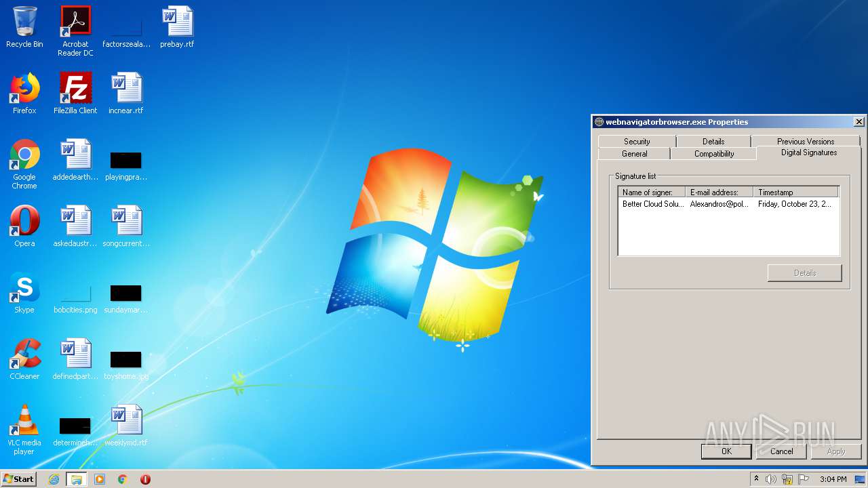Open Opera browser shortcut
Screen dimensions: 868x488
tap(24, 226)
